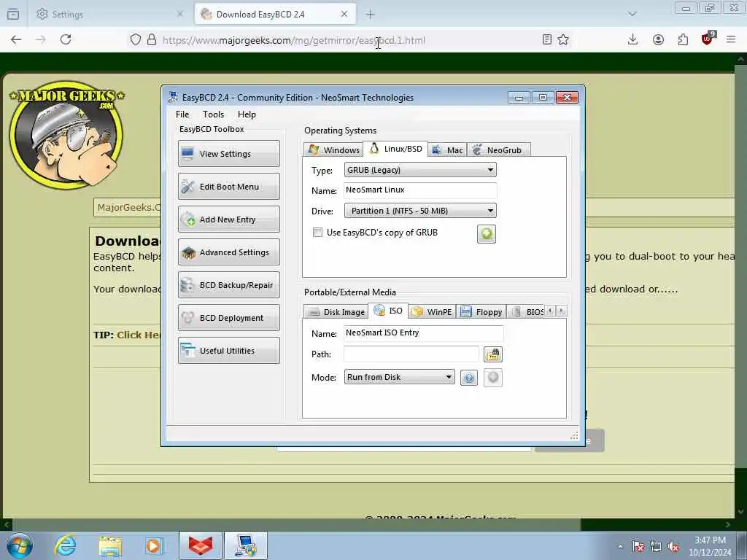
Task: Open the browser downloads panel
Action: click(x=632, y=39)
